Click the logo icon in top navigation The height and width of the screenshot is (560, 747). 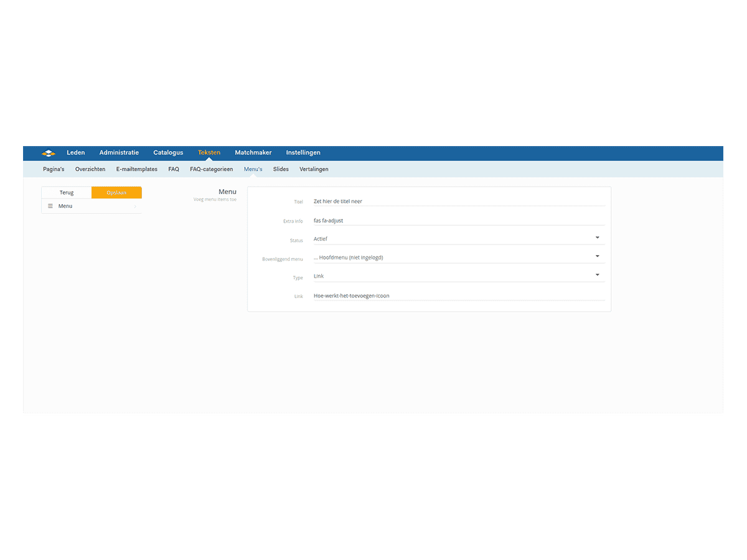49,153
